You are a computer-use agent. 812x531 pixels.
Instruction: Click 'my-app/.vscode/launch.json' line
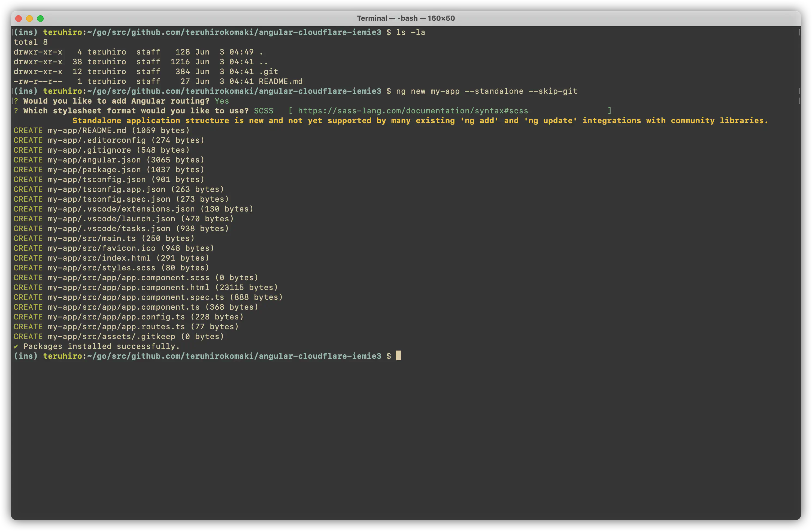(x=123, y=219)
